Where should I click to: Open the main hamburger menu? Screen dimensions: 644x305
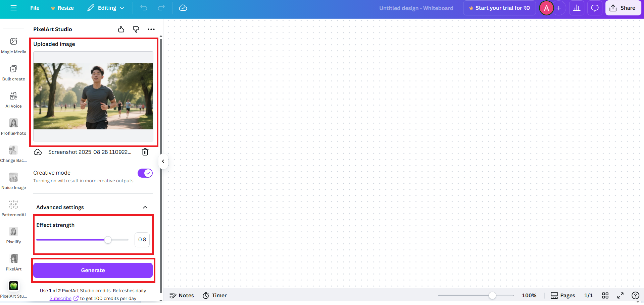pyautogui.click(x=13, y=8)
